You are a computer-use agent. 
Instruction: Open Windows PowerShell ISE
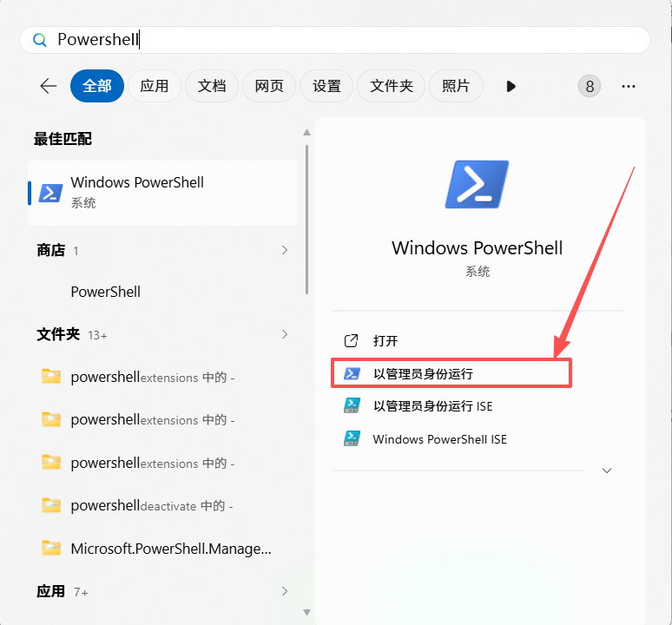(x=477, y=439)
